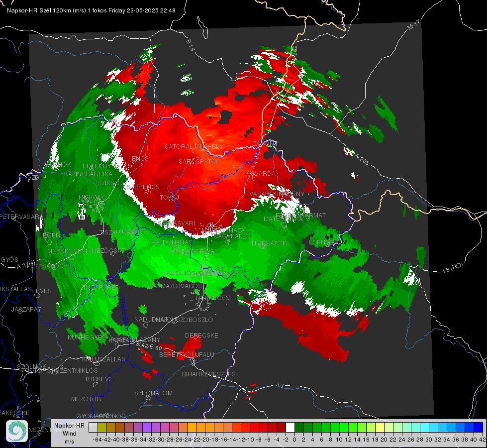Screen dimensions: 487x448
Task: Select the TÚRKEVE town label
Action: click(98, 379)
